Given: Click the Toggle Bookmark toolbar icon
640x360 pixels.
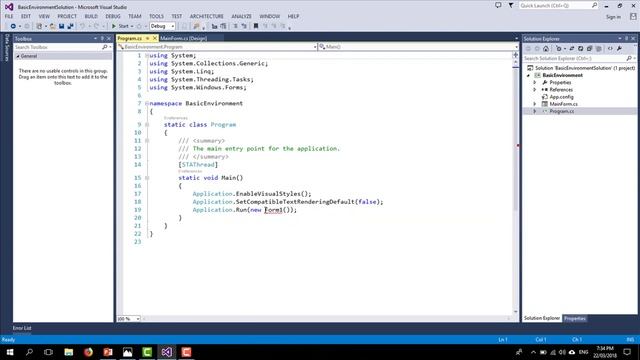Looking at the screenshot, I should pyautogui.click(x=256, y=26).
